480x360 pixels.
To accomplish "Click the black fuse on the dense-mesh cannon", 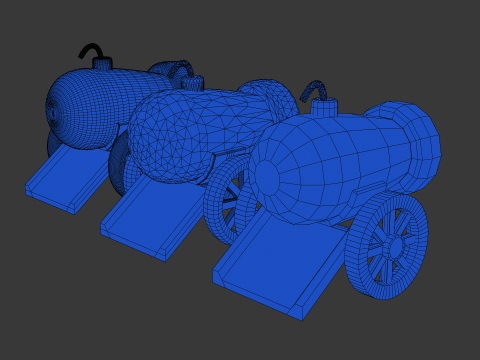I will point(90,52).
